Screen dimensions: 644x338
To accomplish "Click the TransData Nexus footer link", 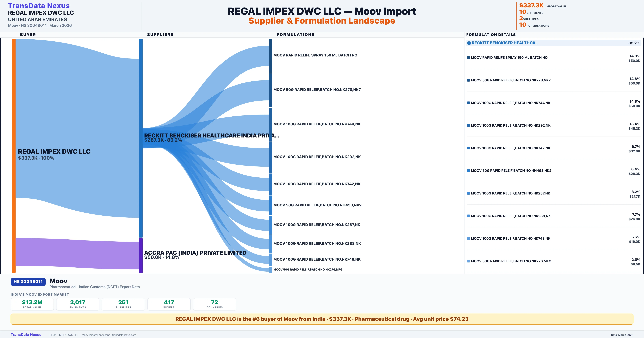I will tap(26, 335).
